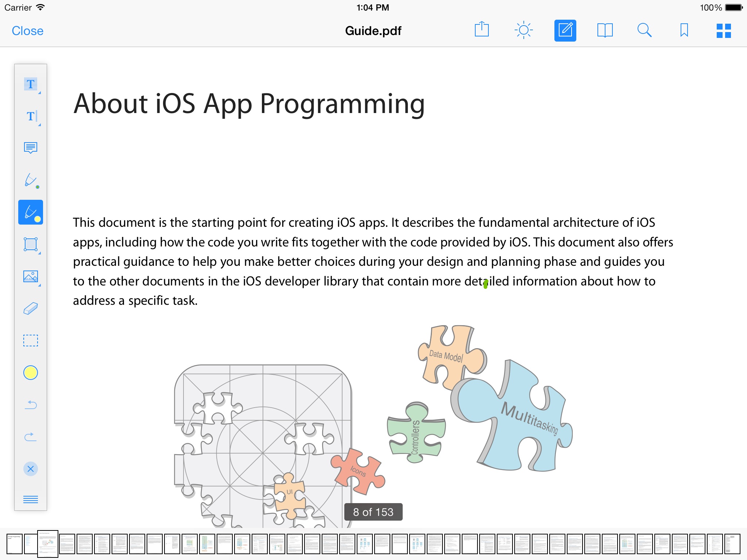Open search with the magnifier icon

coord(644,30)
